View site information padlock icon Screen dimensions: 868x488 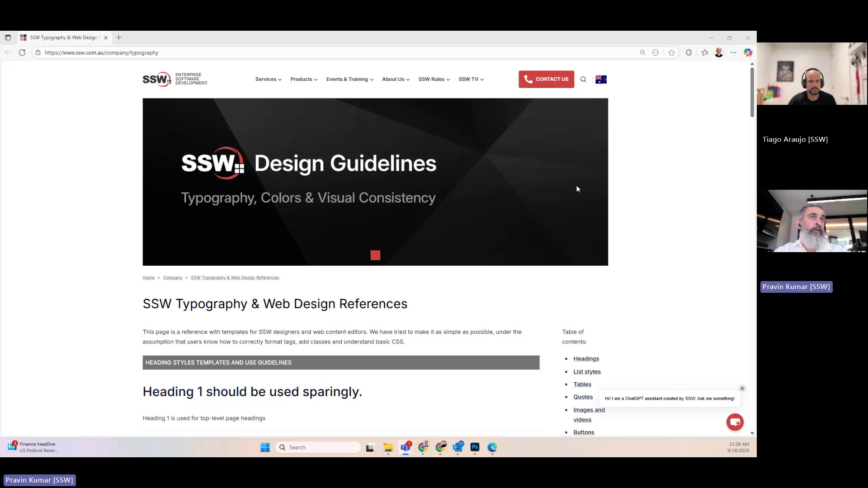click(x=38, y=52)
